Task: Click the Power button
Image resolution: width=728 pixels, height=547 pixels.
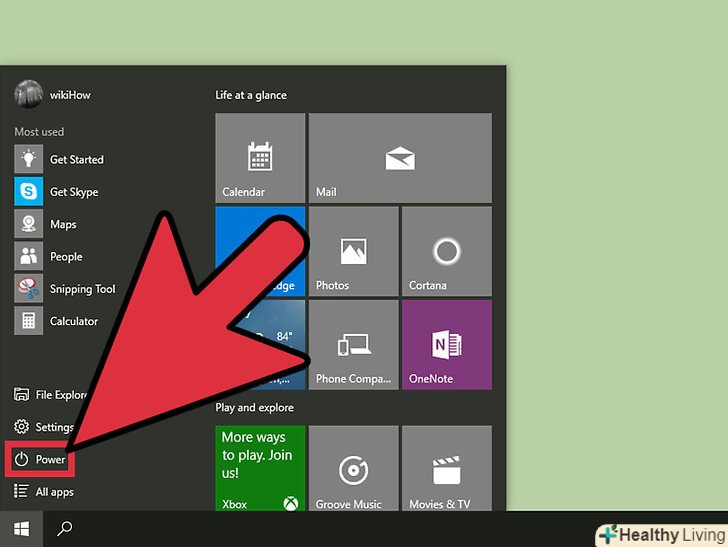Action: pos(40,459)
